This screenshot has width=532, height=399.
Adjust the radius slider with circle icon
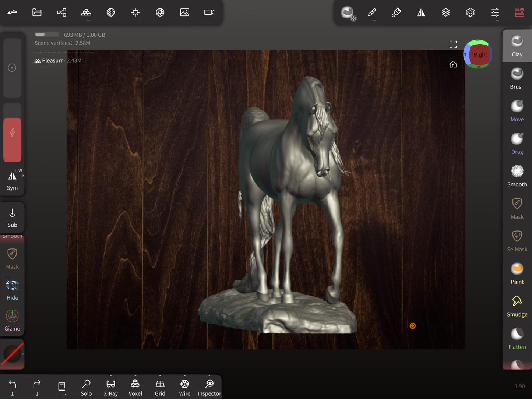pos(12,68)
